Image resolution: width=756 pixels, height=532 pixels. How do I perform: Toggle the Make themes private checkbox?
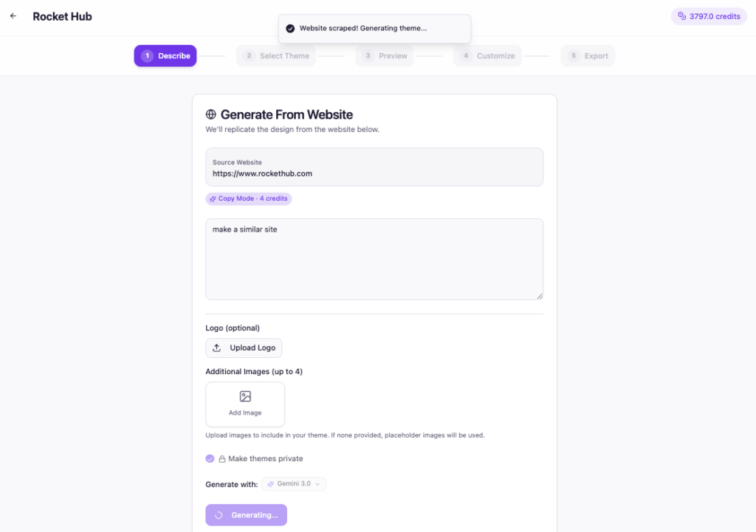pyautogui.click(x=210, y=459)
